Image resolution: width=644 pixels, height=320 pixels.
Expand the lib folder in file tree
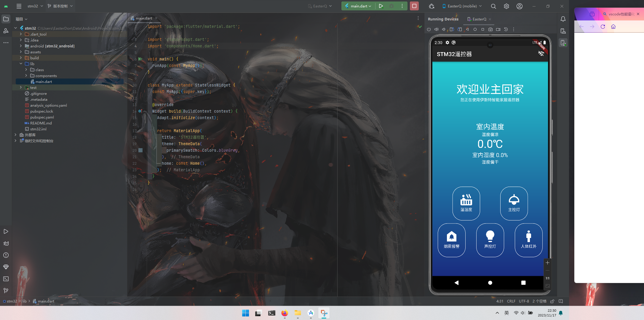click(21, 64)
